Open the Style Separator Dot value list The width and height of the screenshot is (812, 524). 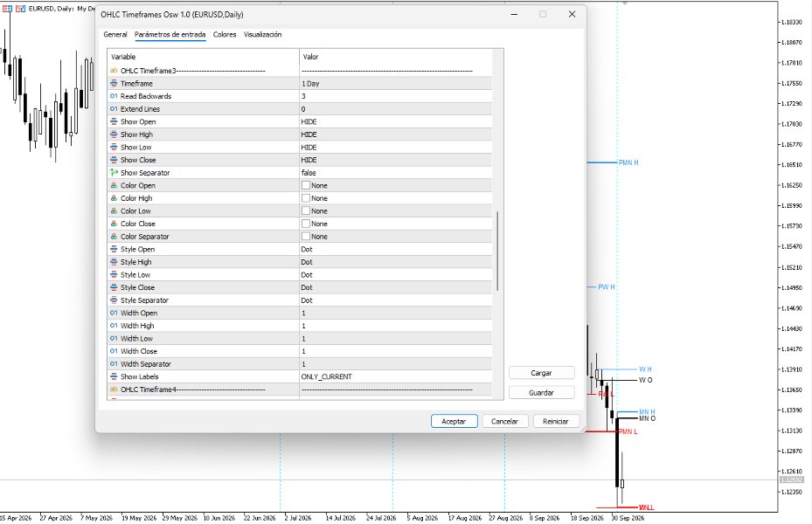click(x=396, y=300)
